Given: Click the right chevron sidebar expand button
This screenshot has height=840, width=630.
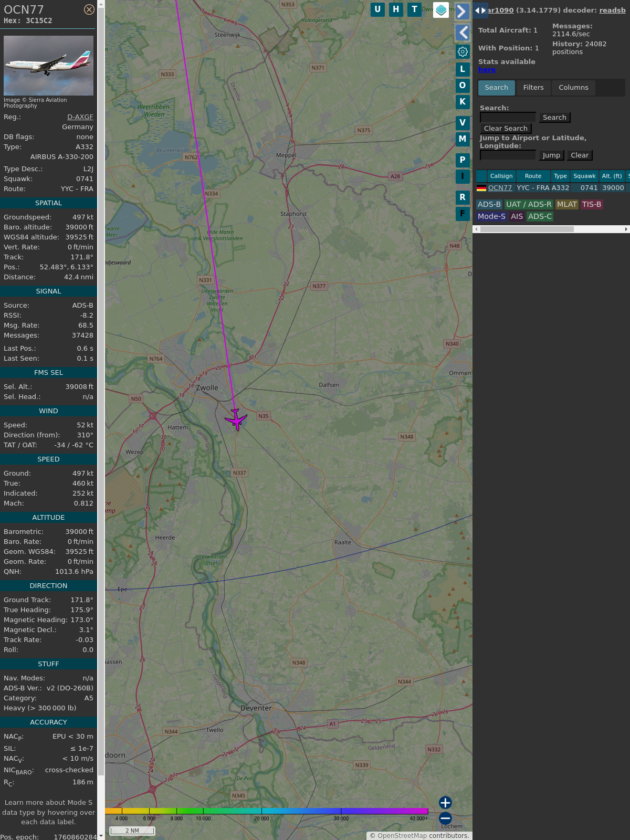Looking at the screenshot, I should [462, 11].
